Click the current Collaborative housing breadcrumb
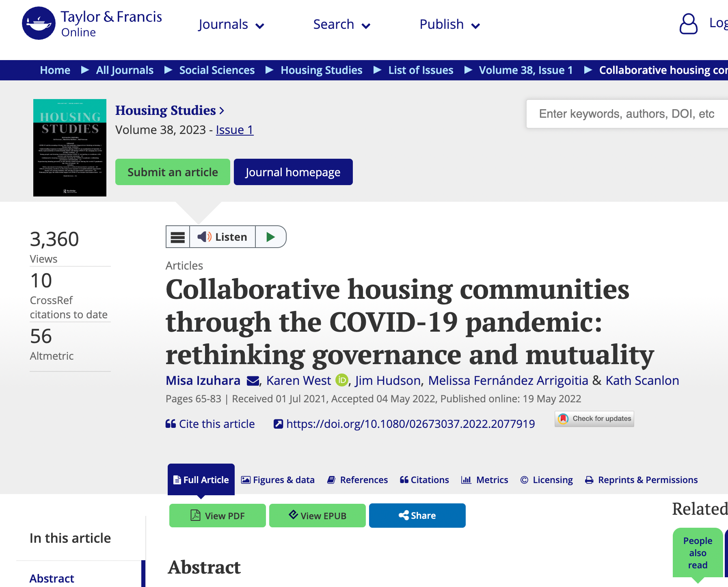This screenshot has width=728, height=587. (x=663, y=70)
